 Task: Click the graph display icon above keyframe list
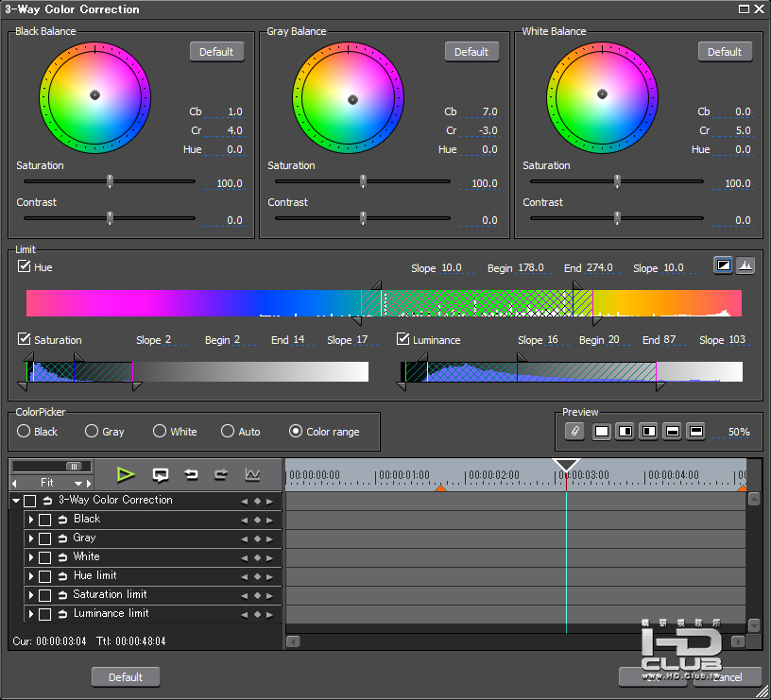tap(252, 474)
